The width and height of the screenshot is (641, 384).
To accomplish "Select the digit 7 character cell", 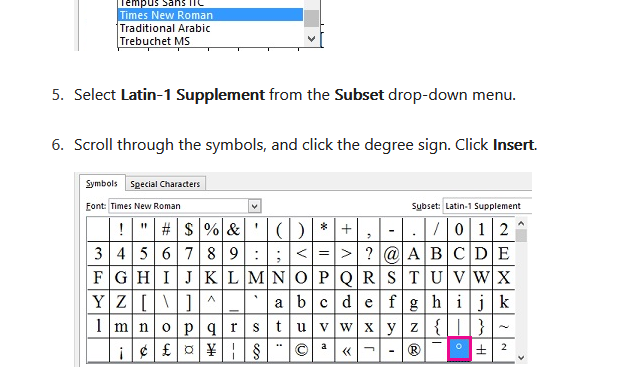I will click(x=188, y=254).
